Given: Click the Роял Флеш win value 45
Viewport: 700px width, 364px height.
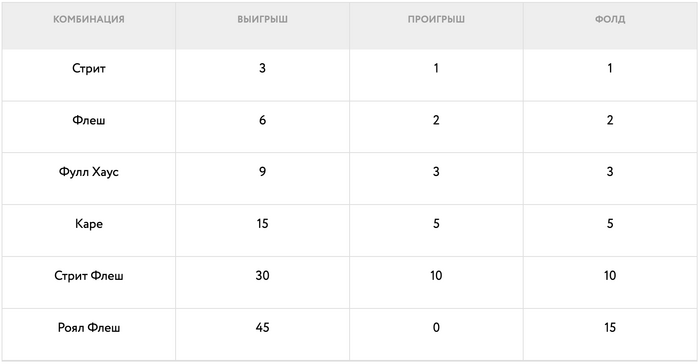Looking at the screenshot, I should tap(262, 327).
